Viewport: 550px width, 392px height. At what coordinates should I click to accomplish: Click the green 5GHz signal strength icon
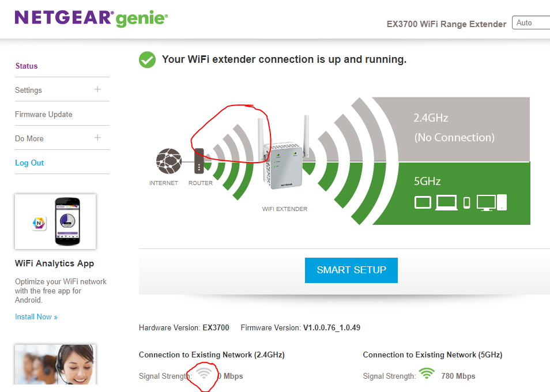point(427,374)
